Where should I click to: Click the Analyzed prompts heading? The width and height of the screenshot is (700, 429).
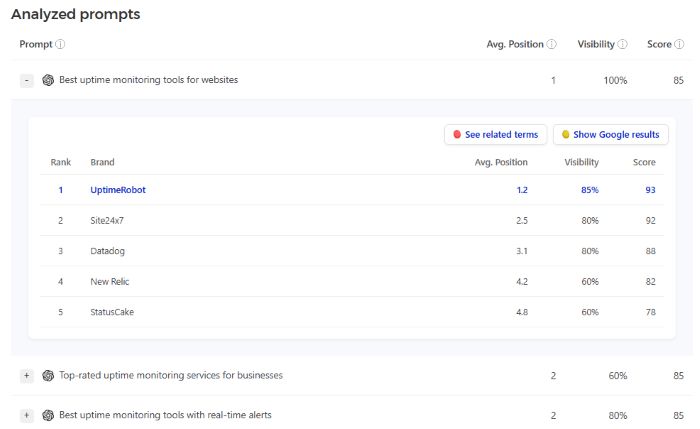click(75, 14)
